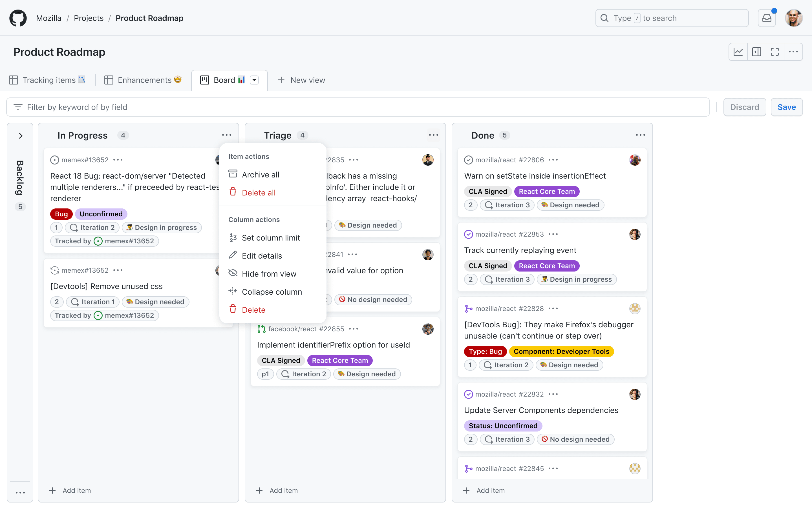
Task: Enter fullscreen mode via the expand icon
Action: [x=775, y=52]
